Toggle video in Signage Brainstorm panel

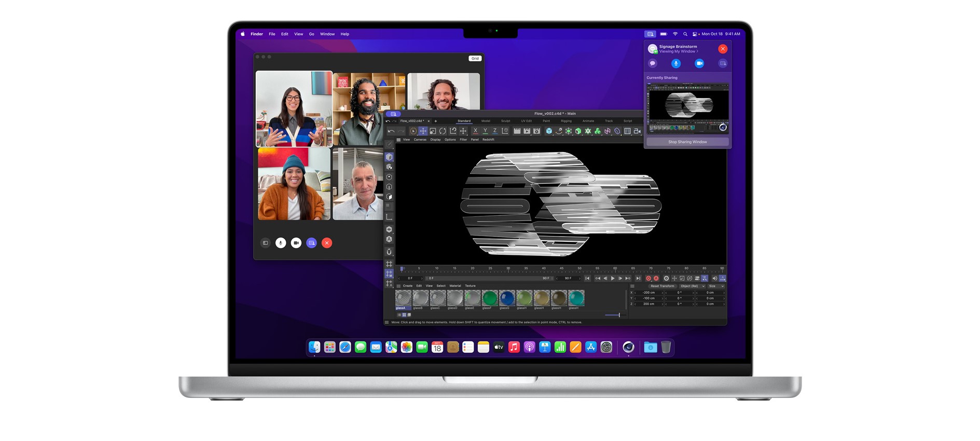tap(699, 63)
